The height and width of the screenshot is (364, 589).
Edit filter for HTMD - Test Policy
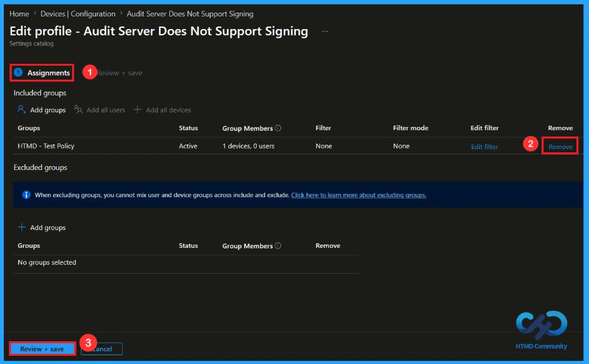(484, 147)
